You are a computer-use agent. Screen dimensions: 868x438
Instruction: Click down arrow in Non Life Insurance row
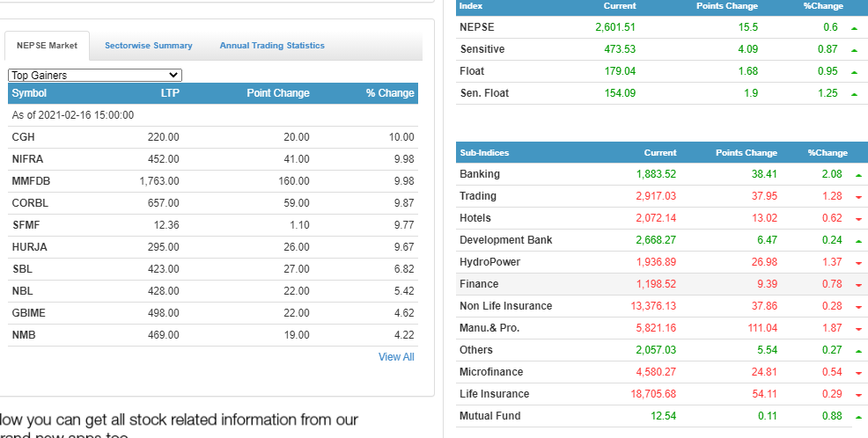(x=858, y=308)
